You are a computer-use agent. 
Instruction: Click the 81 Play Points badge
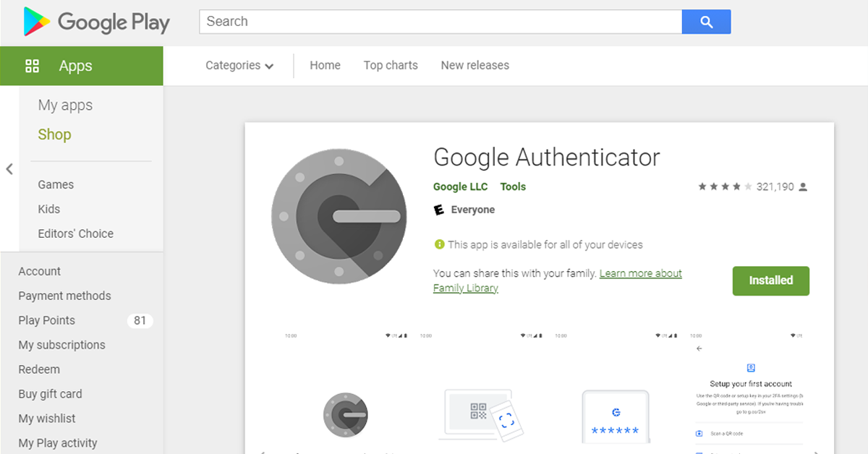click(x=140, y=320)
